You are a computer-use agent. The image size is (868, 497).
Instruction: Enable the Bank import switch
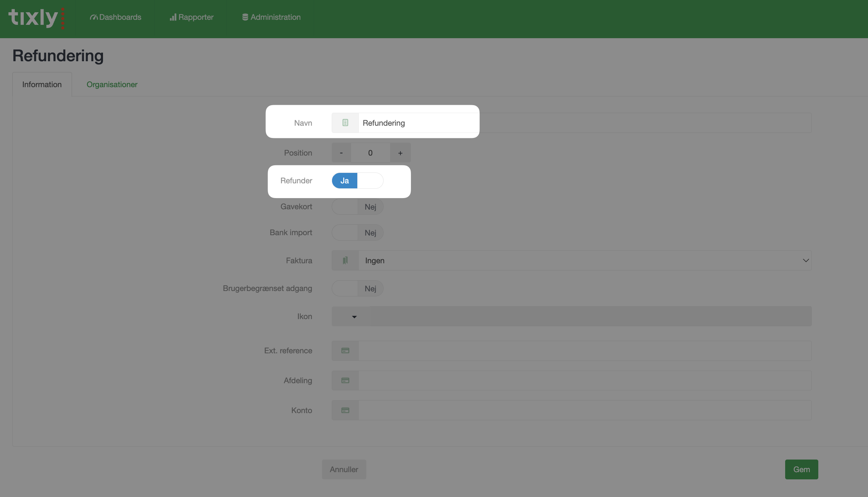point(357,233)
